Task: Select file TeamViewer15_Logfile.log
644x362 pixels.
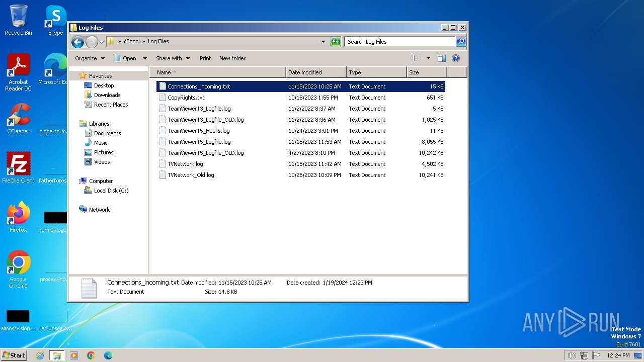Action: click(301, 142)
